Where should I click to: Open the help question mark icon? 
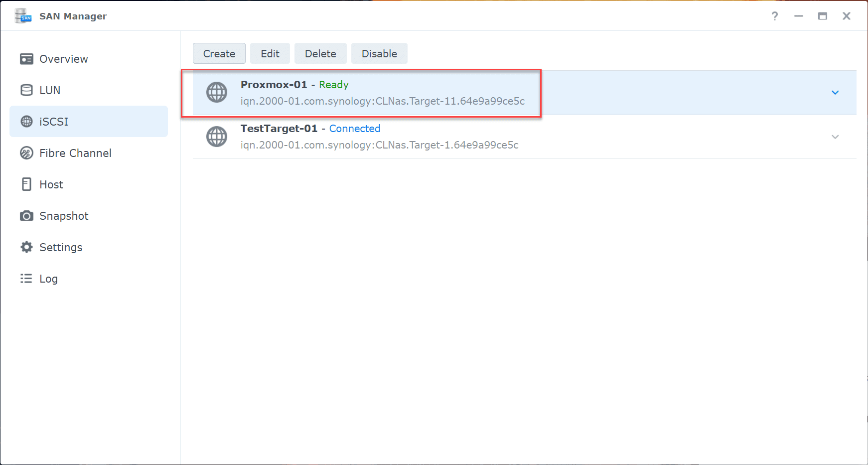point(774,16)
